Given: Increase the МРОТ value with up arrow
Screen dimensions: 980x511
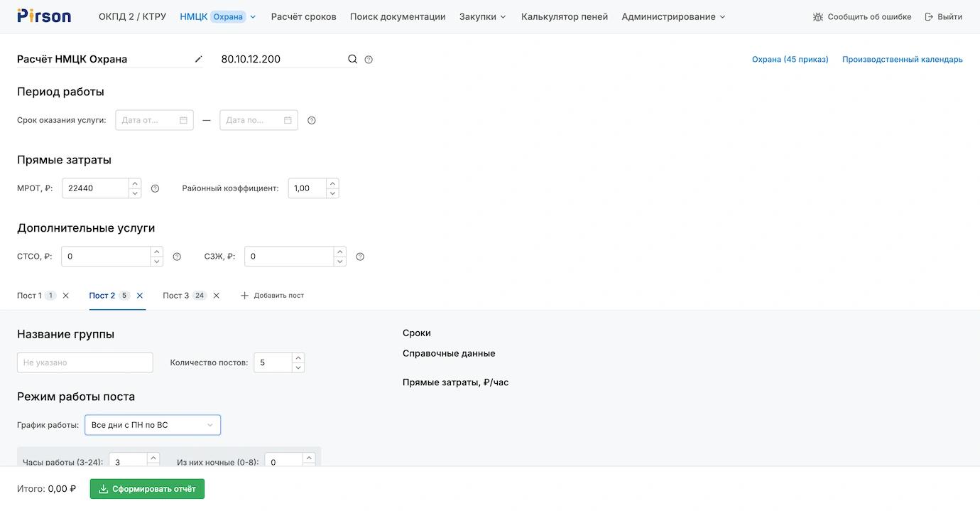Looking at the screenshot, I should (x=135, y=184).
